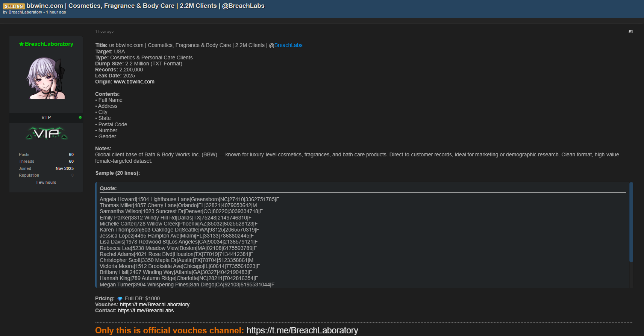Click the quote box vertical scrollbar
Image resolution: width=644 pixels, height=336 pixels.
click(631, 222)
